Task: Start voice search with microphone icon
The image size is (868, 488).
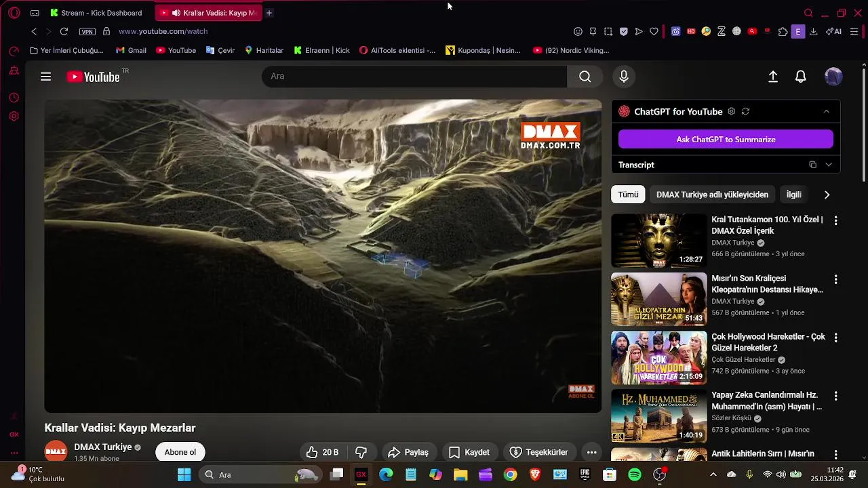Action: [x=624, y=77]
